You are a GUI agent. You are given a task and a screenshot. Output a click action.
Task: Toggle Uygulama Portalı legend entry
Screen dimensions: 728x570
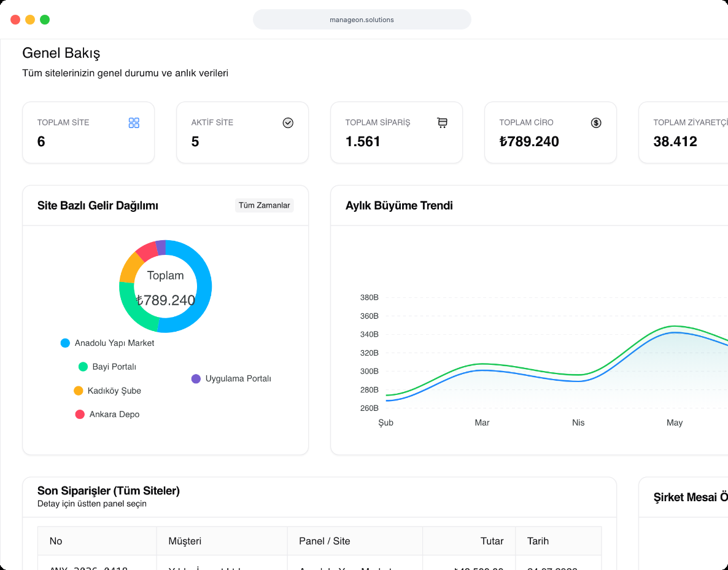(x=231, y=378)
